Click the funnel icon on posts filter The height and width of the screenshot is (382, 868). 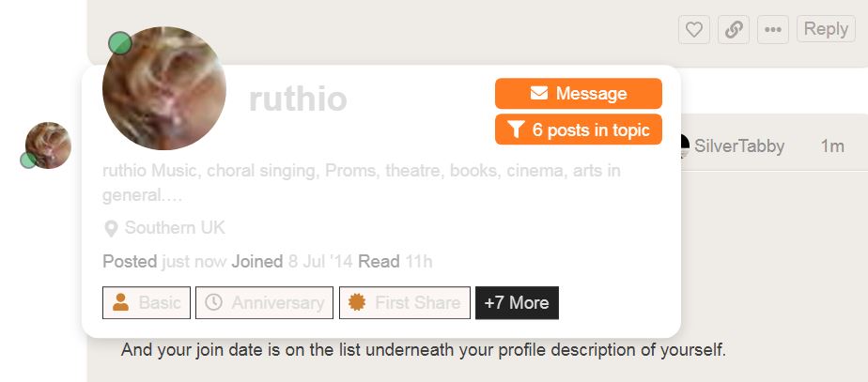tap(516, 130)
